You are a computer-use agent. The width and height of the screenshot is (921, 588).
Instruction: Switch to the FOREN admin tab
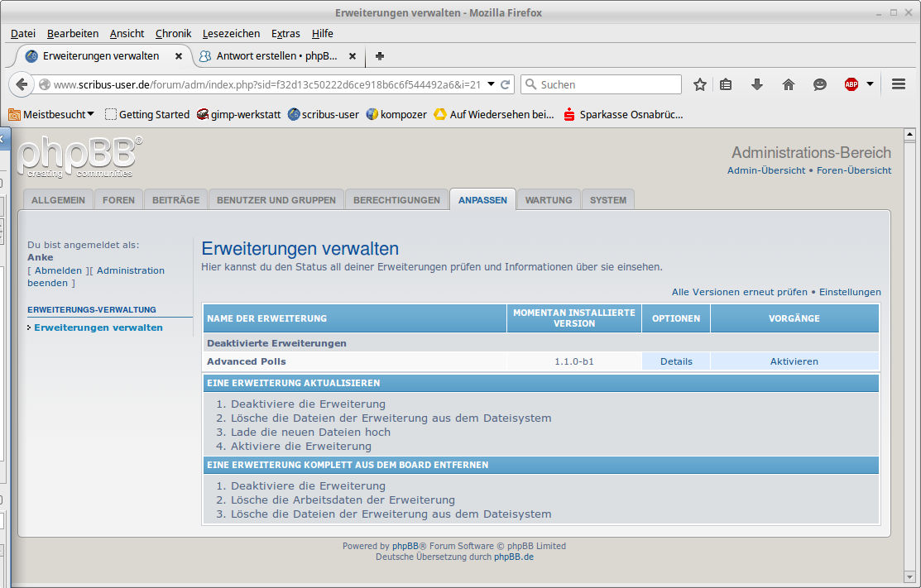pos(118,200)
